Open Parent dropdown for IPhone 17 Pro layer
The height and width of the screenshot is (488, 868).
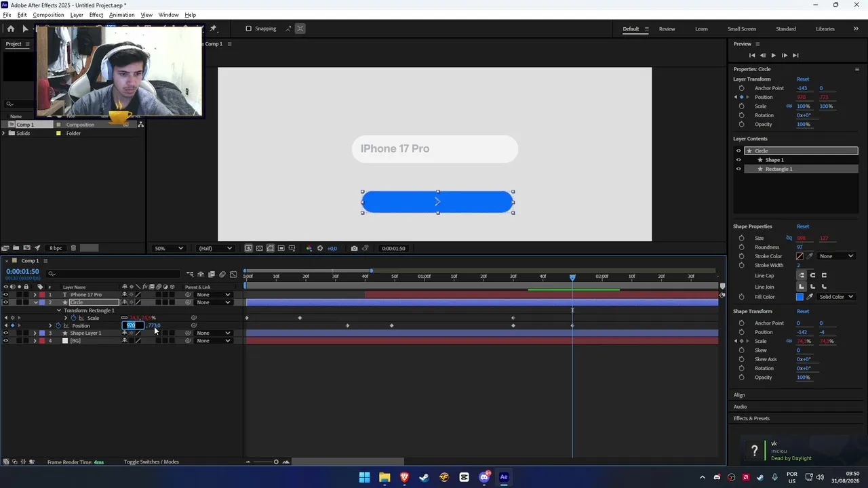tap(213, 295)
